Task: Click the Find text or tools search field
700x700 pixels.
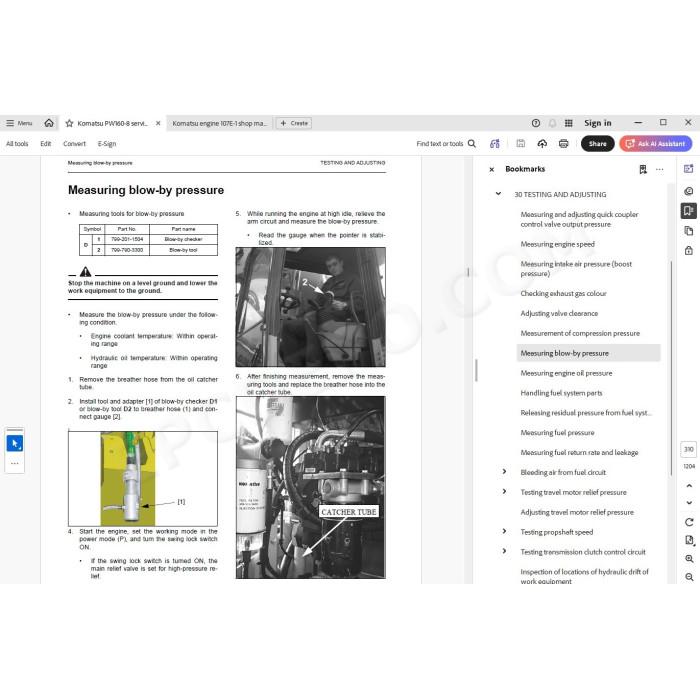Action: pos(439,144)
